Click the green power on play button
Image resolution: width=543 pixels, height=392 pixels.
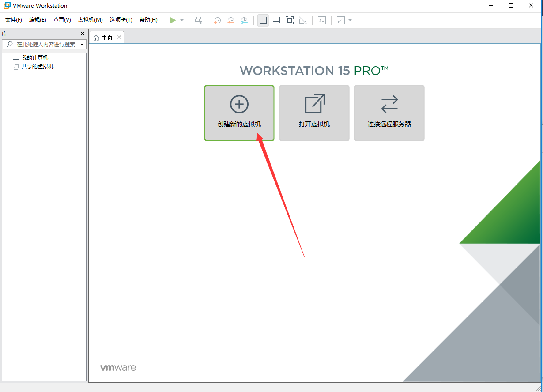tap(173, 20)
